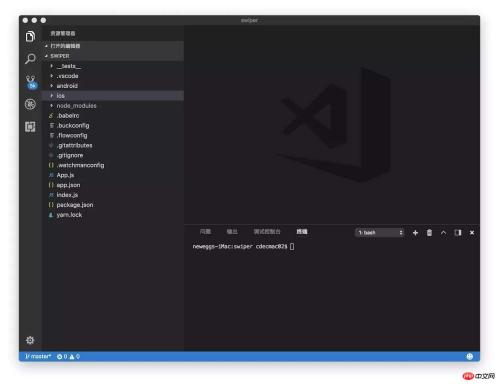The height and width of the screenshot is (384, 499).
Task: Maximize terminal panel with up chevron
Action: click(443, 233)
